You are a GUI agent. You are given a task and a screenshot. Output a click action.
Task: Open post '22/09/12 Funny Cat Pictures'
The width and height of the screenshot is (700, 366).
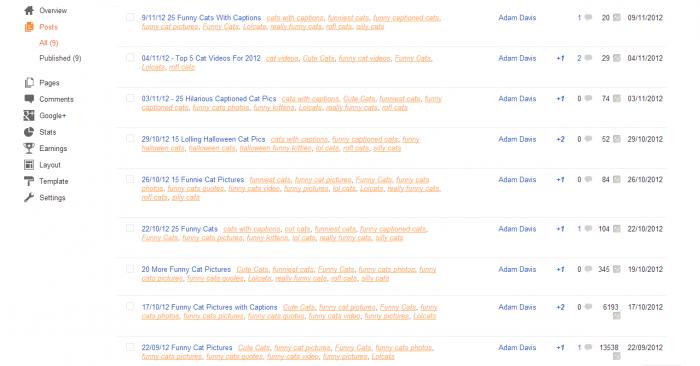coord(187,347)
